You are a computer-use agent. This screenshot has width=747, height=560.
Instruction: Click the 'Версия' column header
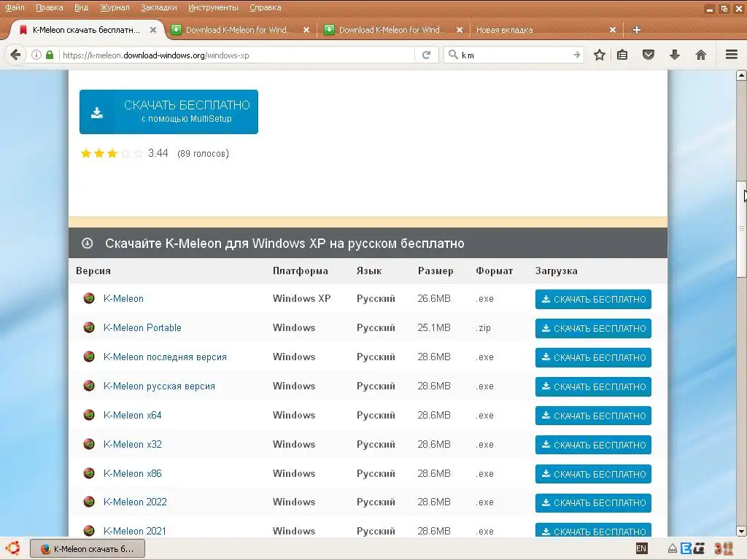pos(93,271)
